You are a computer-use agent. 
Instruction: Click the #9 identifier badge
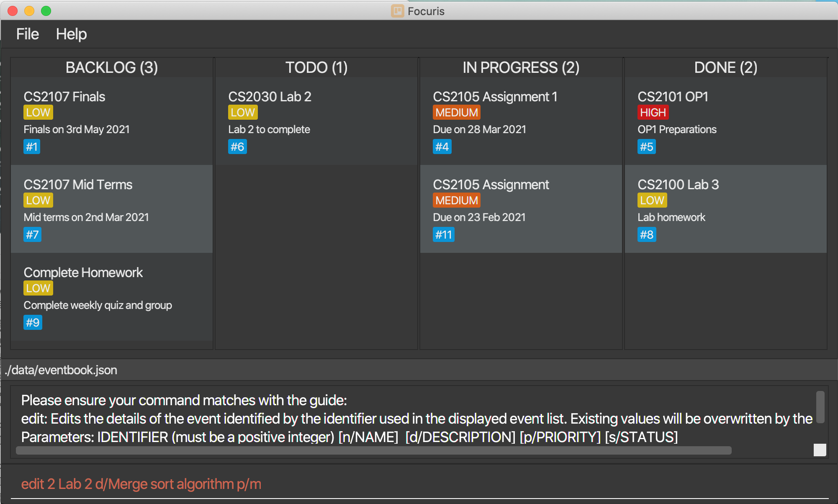33,323
